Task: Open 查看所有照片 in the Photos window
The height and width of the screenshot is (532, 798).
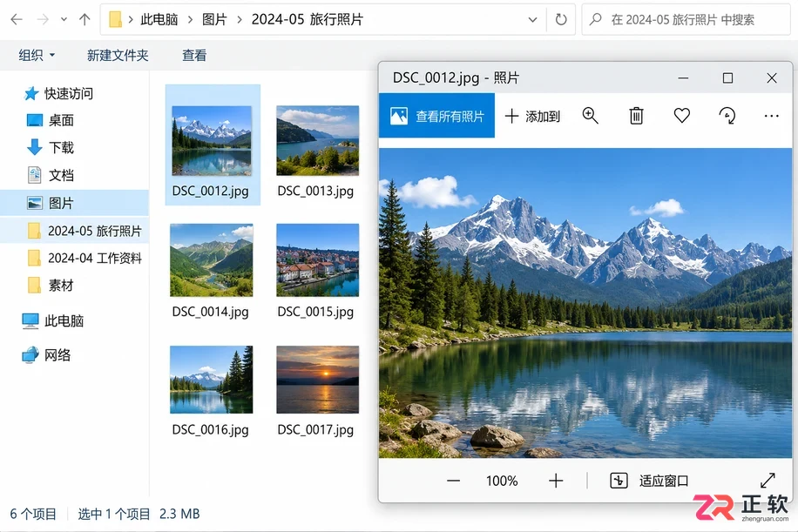Action: [436, 116]
